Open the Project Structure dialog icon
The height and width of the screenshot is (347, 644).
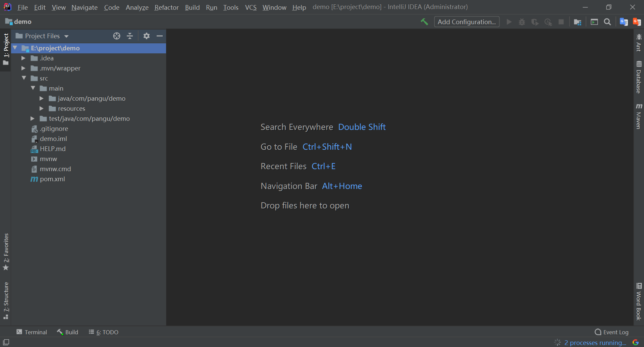(578, 22)
